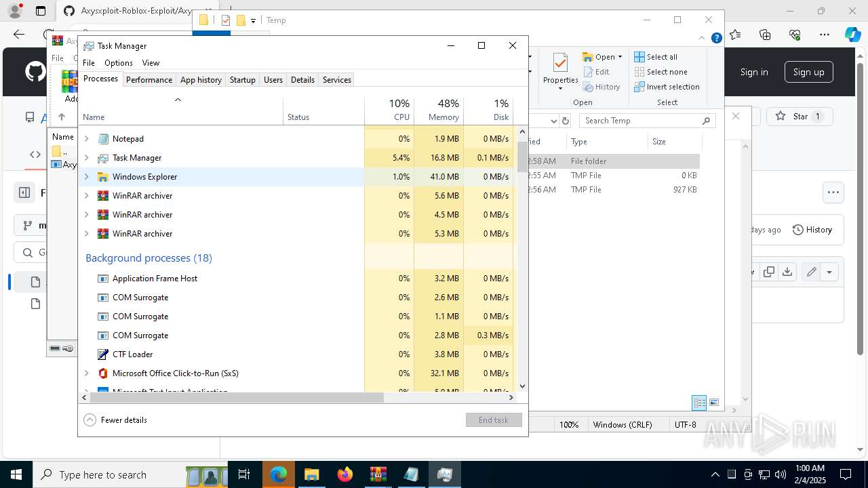The height and width of the screenshot is (488, 868).
Task: Click the Windows Explorer process icon
Action: (x=103, y=176)
